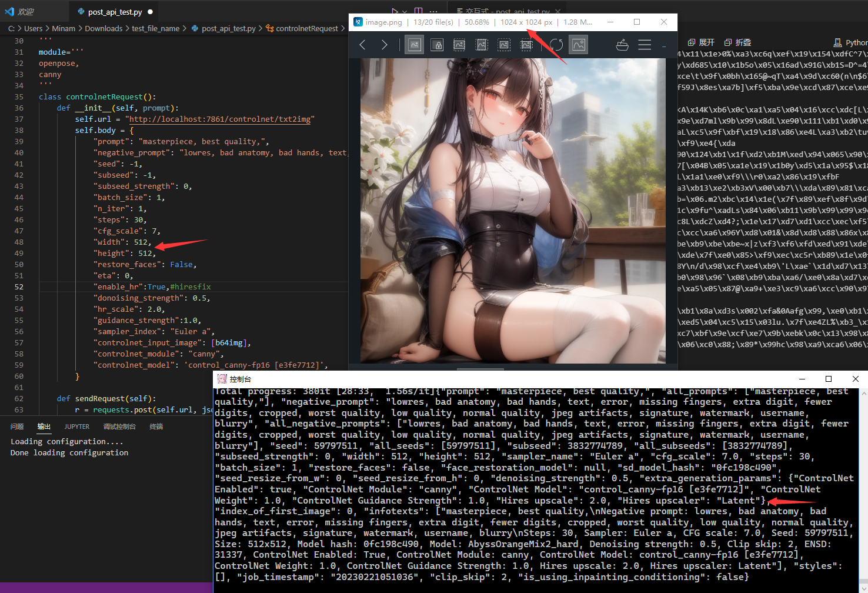Click the unsaved dot on post_api_test.py tab

151,12
